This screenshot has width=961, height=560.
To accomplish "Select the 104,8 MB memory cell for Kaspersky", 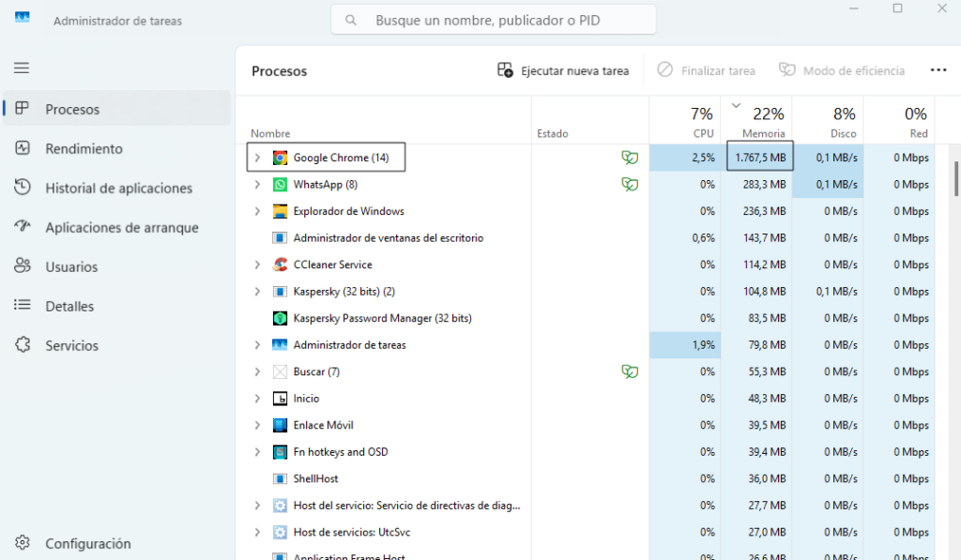I will pos(756,292).
